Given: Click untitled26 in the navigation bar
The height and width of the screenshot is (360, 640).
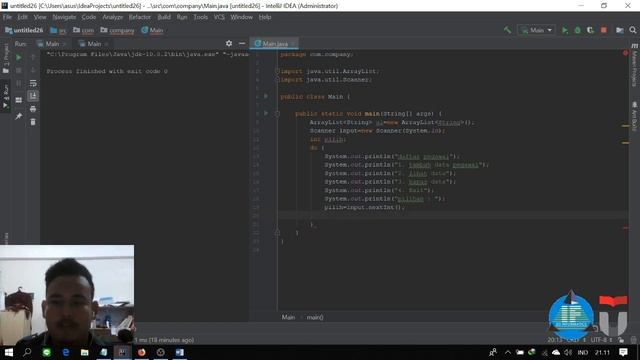Looking at the screenshot, I should tap(24, 30).
